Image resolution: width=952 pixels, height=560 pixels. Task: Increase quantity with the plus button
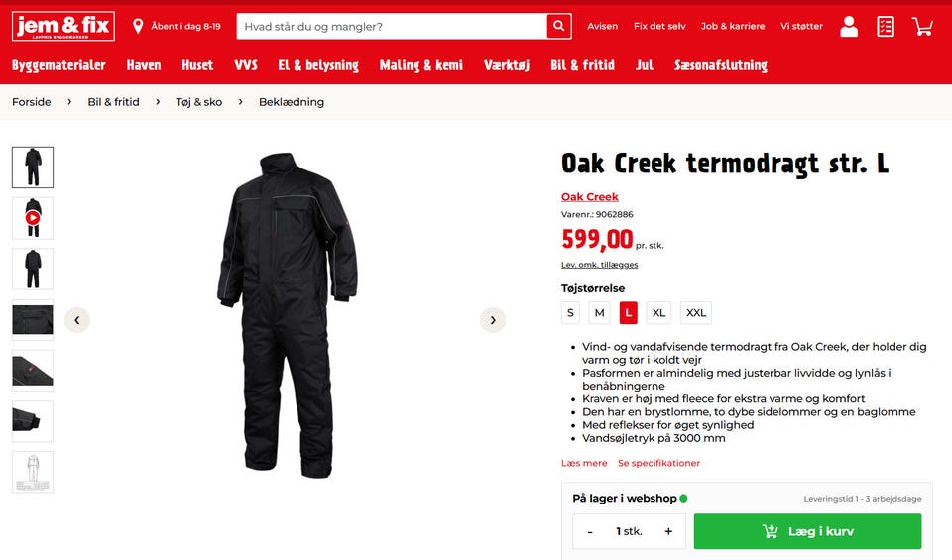pos(668,531)
